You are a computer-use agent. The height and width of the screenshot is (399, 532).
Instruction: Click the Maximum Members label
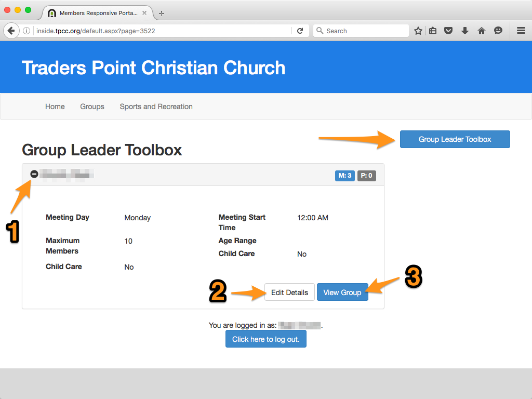[x=63, y=246]
